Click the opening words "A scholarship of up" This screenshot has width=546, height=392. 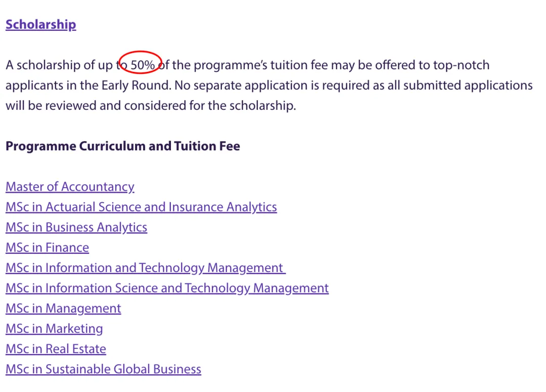(58, 65)
